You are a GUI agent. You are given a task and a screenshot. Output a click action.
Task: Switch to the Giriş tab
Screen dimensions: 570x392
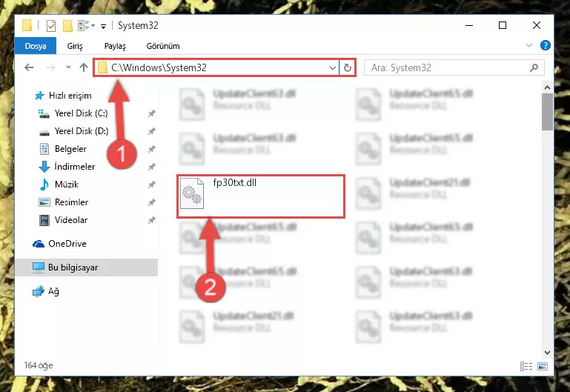75,46
